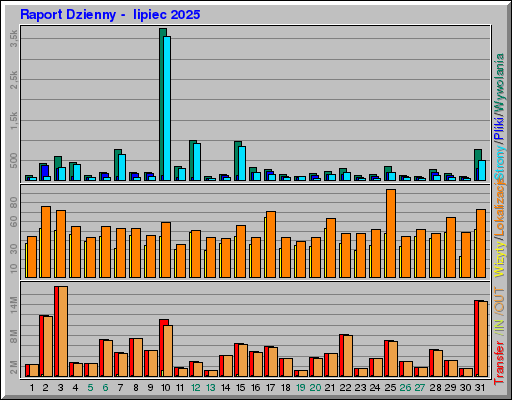This screenshot has height=400, width=512.
Task: Click the "1,5k" y-axis value
Action: 14,120
